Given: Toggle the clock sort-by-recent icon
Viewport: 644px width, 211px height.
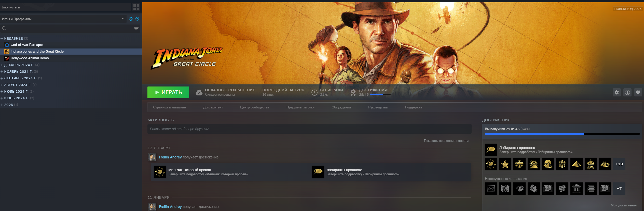Looking at the screenshot, I should 131,19.
